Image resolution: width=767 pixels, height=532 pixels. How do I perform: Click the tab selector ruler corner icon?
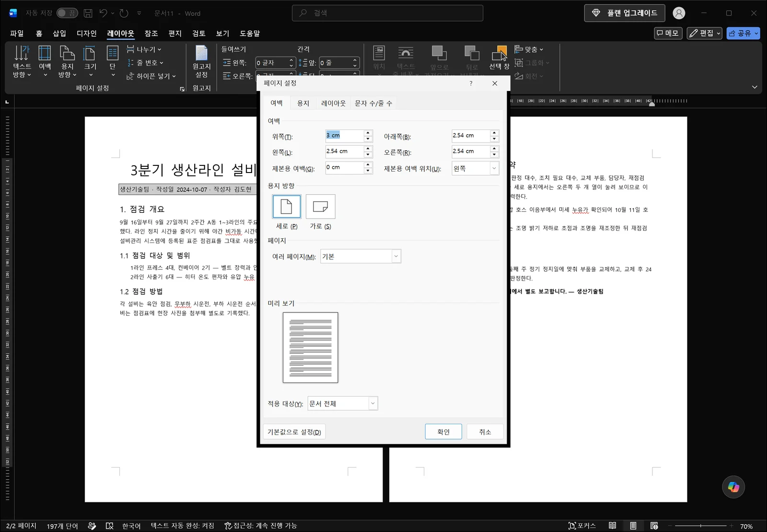coord(7,102)
